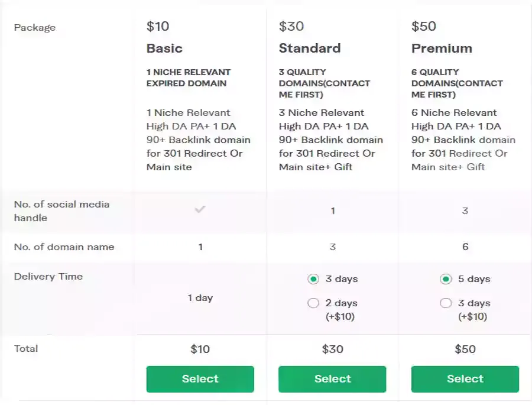The width and height of the screenshot is (532, 405).
Task: Click the Premium total $50 amount
Action: tap(465, 349)
